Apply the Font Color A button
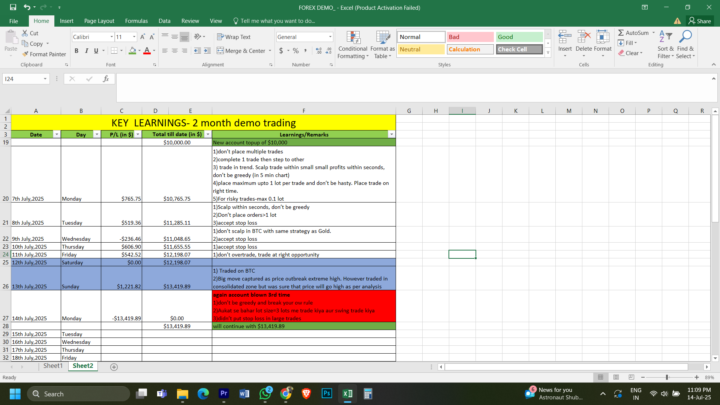This screenshot has width=720, height=405. [x=147, y=51]
